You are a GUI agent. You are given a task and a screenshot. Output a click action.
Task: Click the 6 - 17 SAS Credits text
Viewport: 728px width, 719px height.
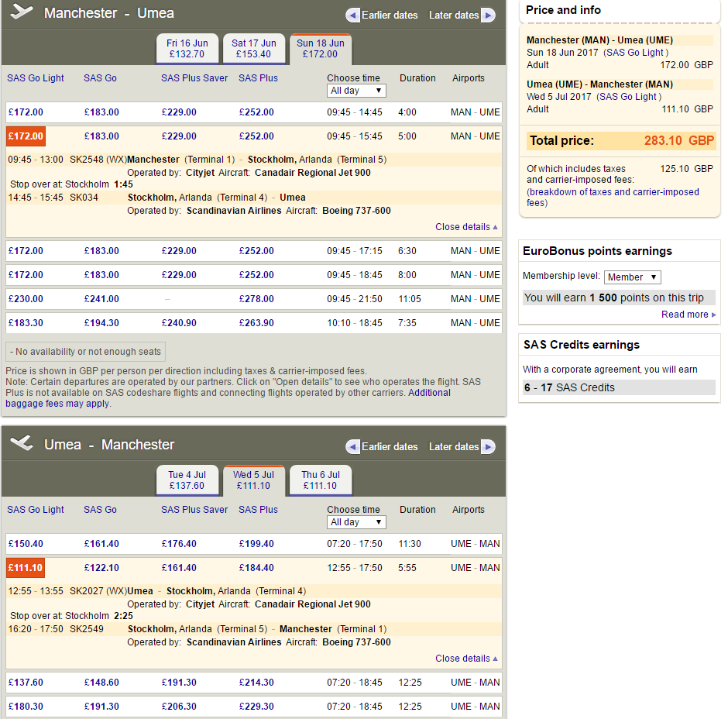(x=569, y=387)
